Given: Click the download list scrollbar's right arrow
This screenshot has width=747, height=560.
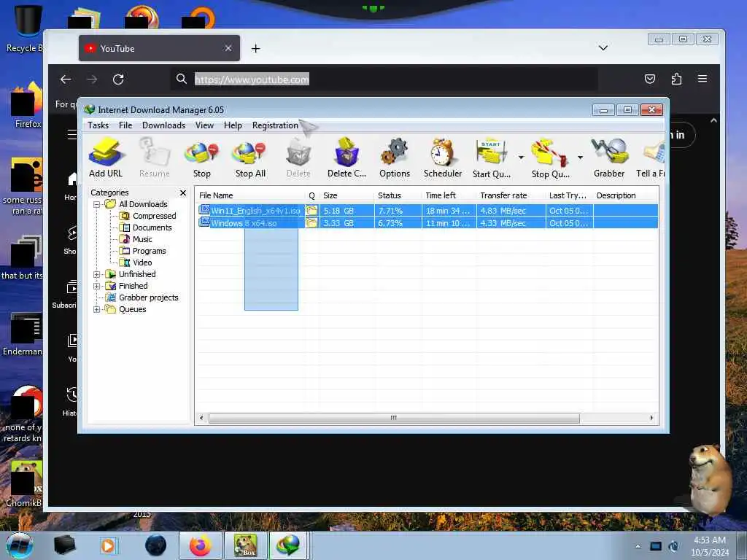Looking at the screenshot, I should [651, 418].
